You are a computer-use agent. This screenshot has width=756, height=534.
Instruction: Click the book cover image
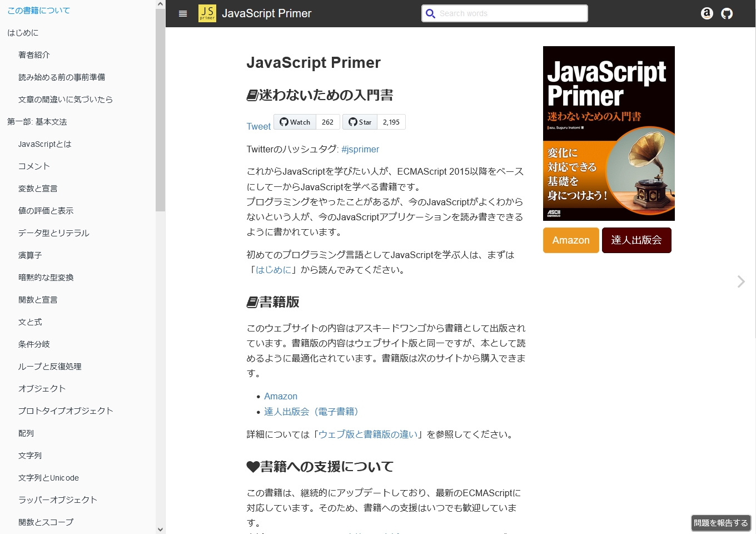click(609, 133)
